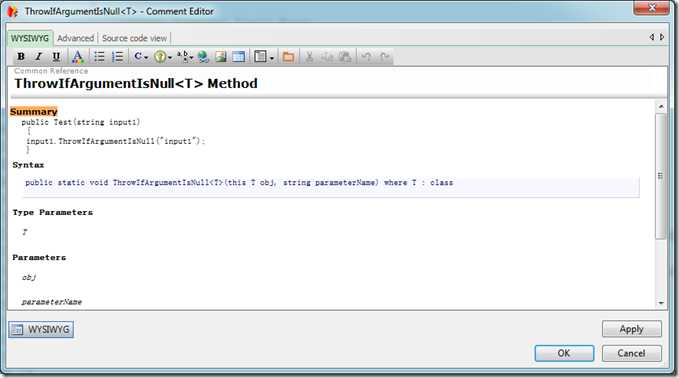Select the Summary heading
Viewport: 679px width, 378px height.
tap(34, 112)
